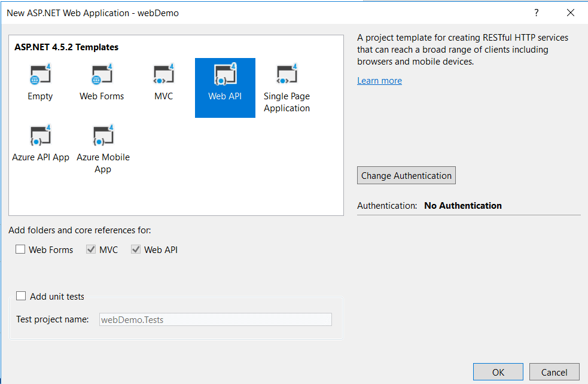Close the New ASP.NET Web Application dialog
This screenshot has width=588, height=384.
click(571, 13)
